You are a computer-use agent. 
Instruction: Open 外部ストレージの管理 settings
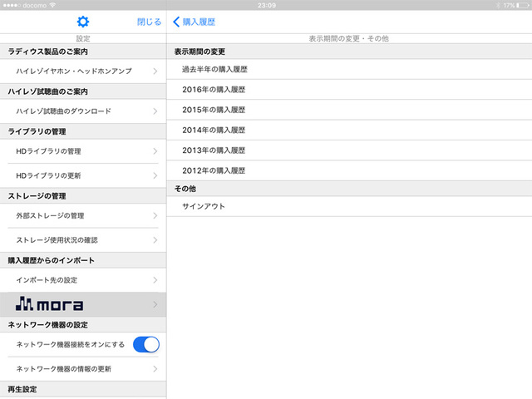point(83,216)
